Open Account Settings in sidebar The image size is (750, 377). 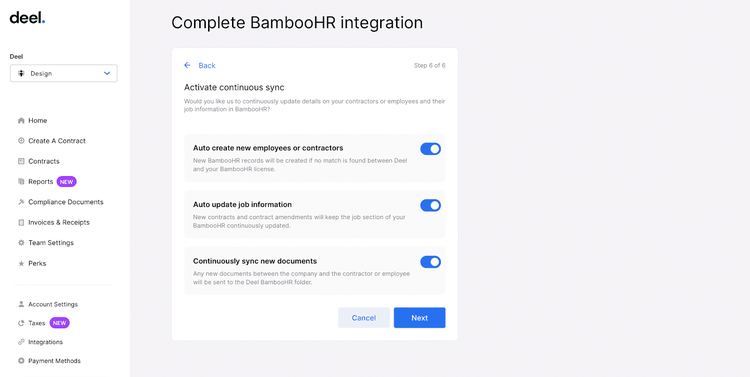[53, 304]
